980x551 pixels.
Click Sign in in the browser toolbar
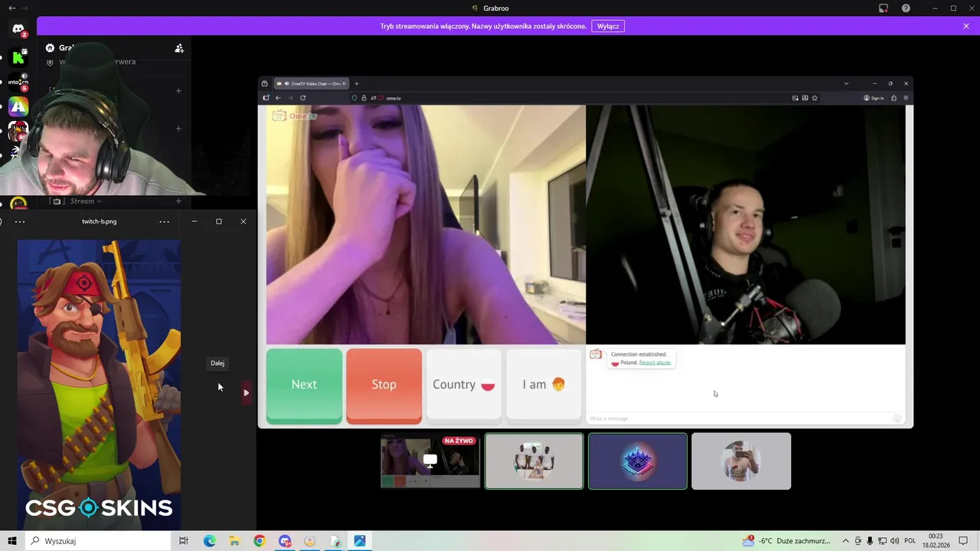(x=874, y=98)
